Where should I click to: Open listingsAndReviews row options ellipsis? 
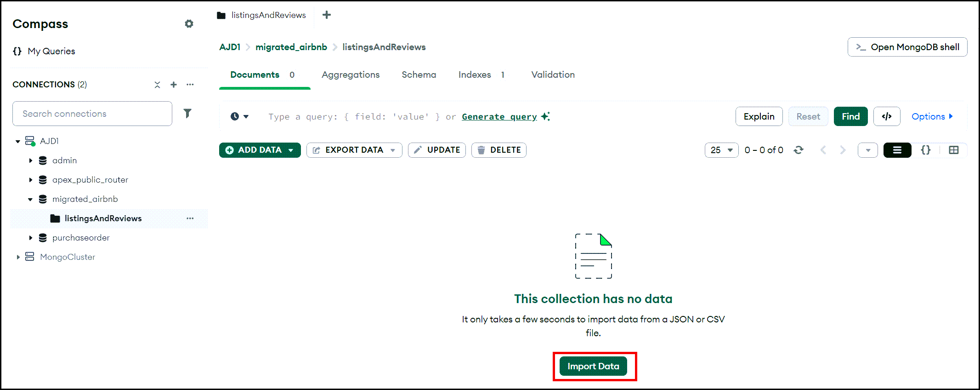coord(190,218)
